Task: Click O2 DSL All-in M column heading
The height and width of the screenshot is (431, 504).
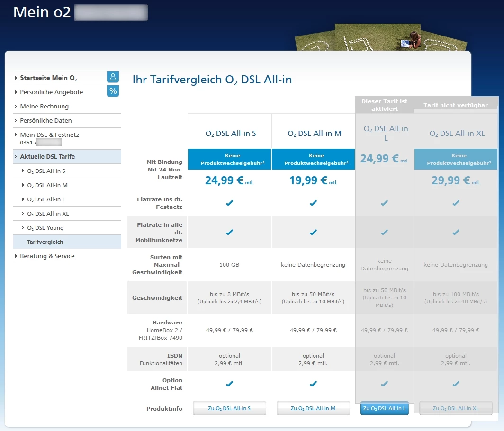Action: click(315, 134)
